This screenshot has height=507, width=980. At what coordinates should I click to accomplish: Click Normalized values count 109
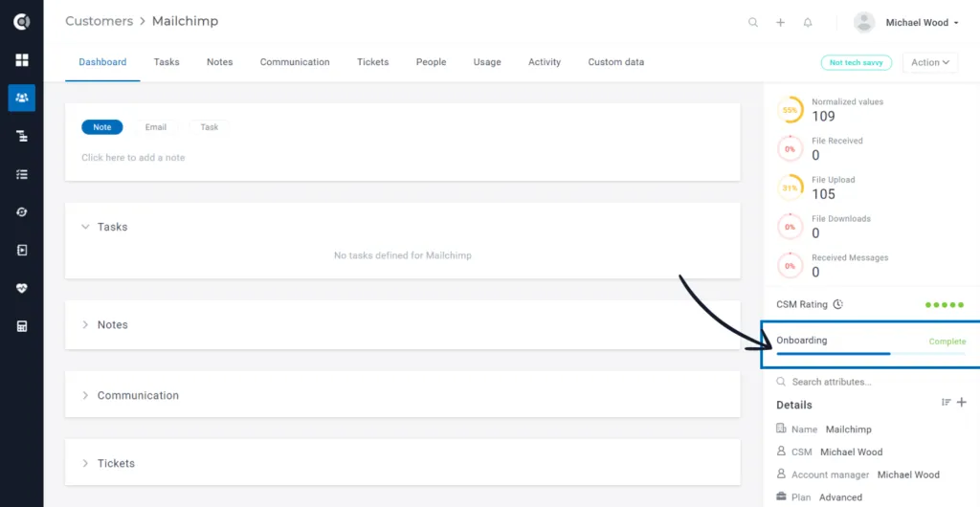click(823, 116)
